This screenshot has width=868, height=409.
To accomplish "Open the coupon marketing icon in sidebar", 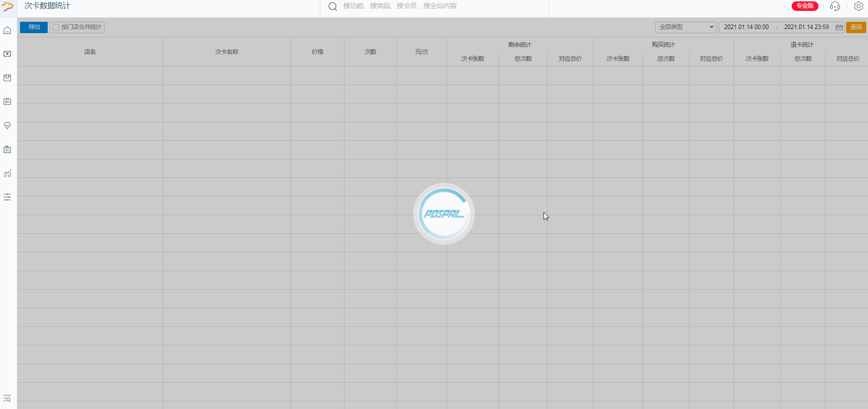I will pos(7,149).
